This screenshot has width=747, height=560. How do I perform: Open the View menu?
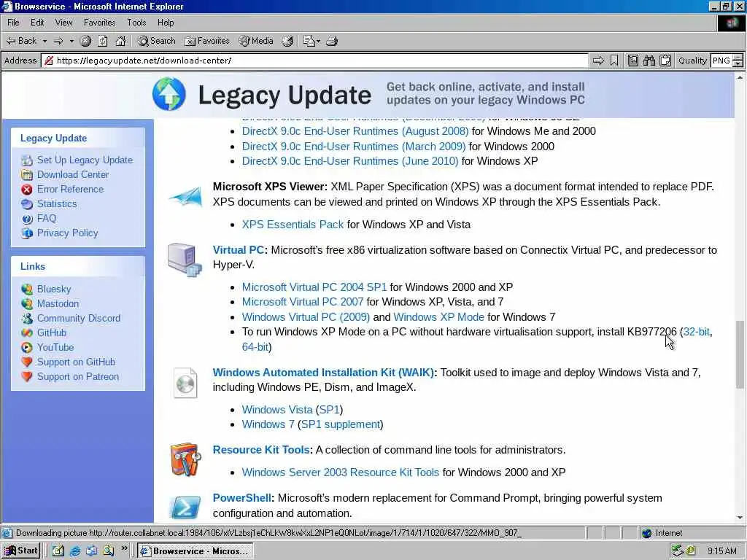(x=64, y=23)
